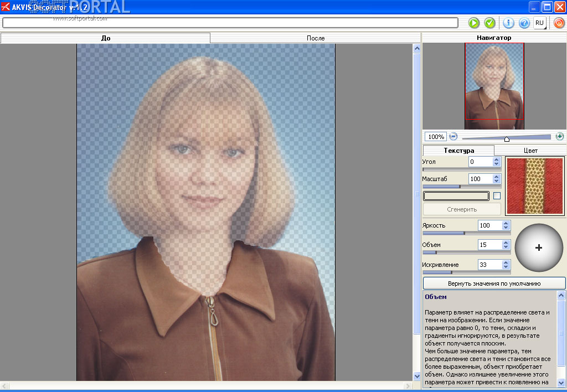This screenshot has width=567, height=392.
Task: Select the red fabric texture preview
Action: click(x=535, y=186)
